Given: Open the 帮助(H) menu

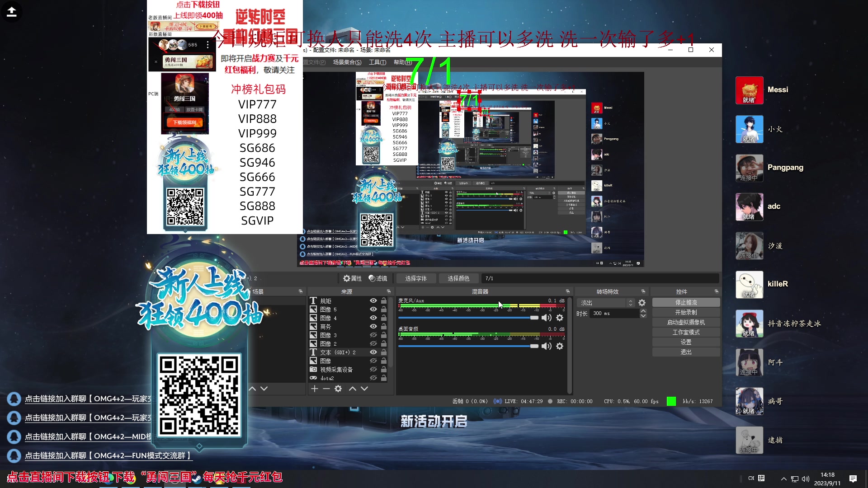Looking at the screenshot, I should [401, 62].
